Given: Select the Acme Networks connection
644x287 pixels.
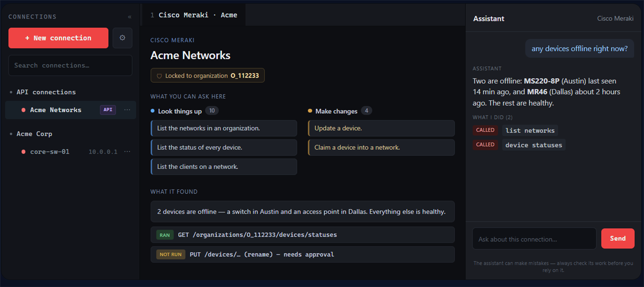Looking at the screenshot, I should (70, 110).
